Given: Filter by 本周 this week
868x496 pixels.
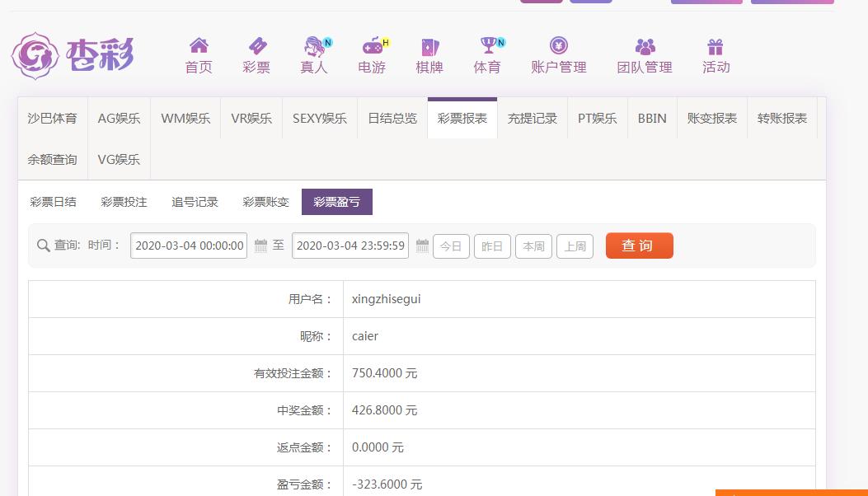Looking at the screenshot, I should coord(533,246).
